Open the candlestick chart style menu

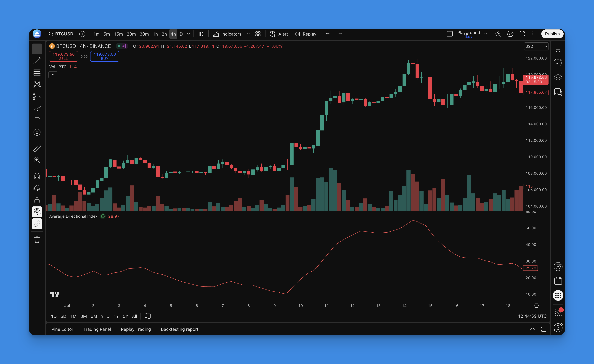coord(201,34)
